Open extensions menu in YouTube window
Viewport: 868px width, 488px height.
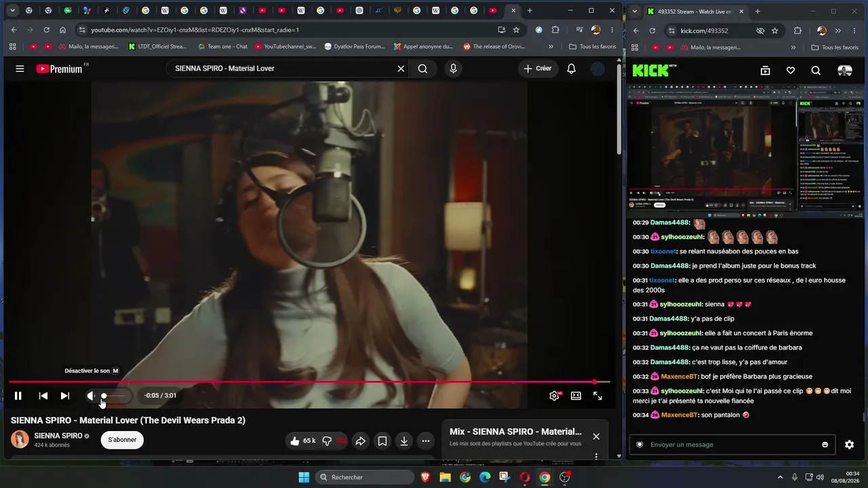[x=555, y=30]
